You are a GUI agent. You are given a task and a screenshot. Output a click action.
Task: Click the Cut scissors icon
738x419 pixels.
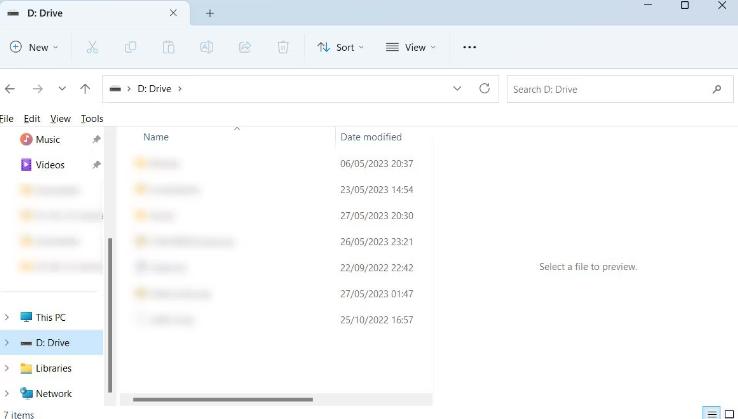pyautogui.click(x=92, y=47)
